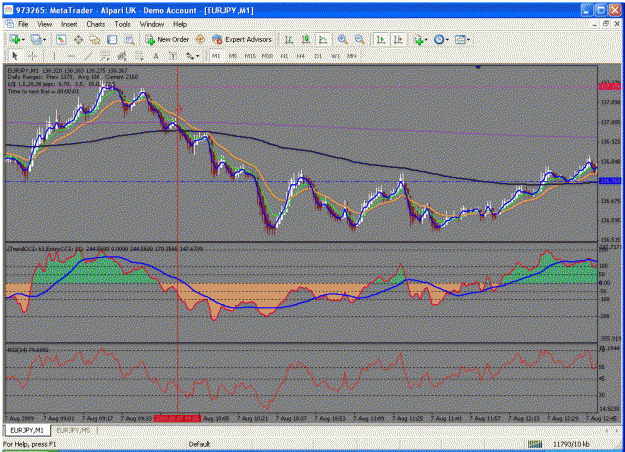Screen dimensions: 625x452
Task: Pick the icon between Fibonacci and letter A tools
Action: (x=139, y=56)
